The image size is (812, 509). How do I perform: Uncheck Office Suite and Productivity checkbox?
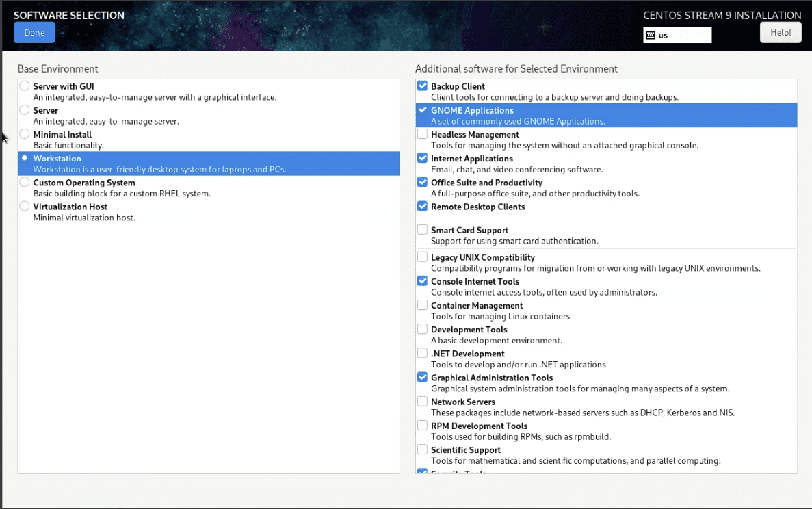[x=423, y=182]
